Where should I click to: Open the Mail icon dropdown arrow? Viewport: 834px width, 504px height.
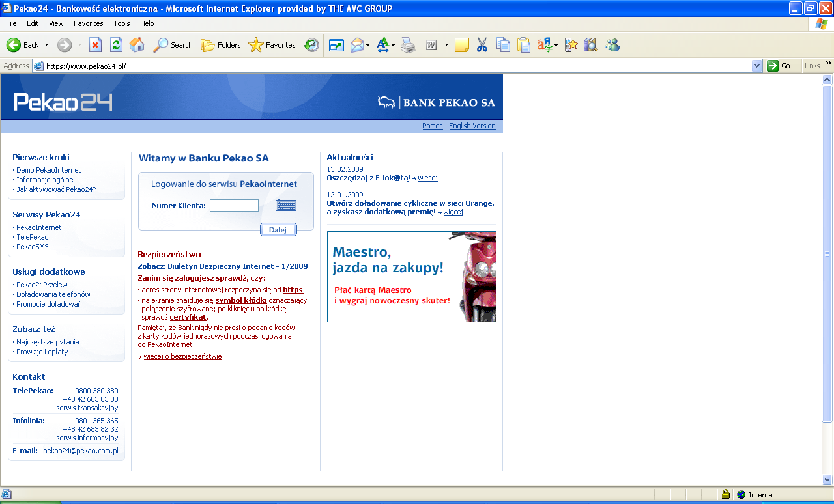[x=368, y=45]
